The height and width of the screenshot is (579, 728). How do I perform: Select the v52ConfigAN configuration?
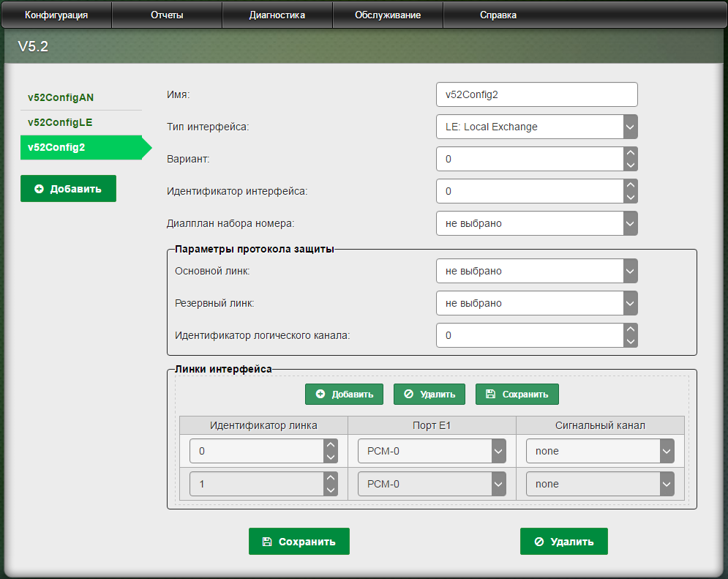(x=80, y=97)
